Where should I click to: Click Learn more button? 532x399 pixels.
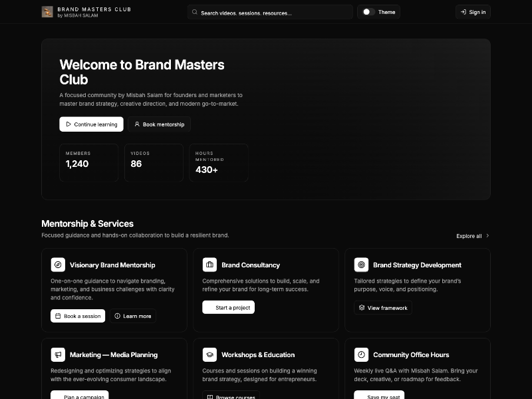tap(133, 316)
